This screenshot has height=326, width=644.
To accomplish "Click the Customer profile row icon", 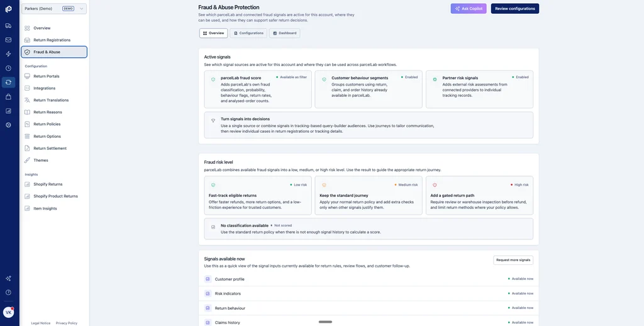I will pyautogui.click(x=208, y=279).
